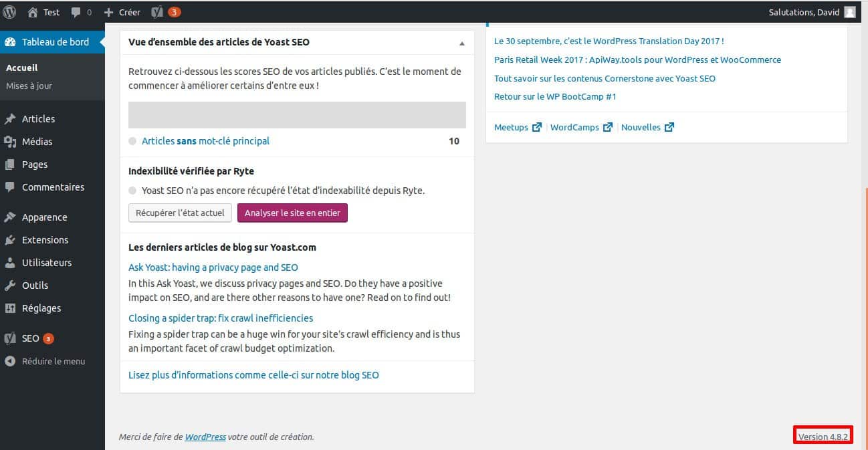
Task: Open comments via the speech bubble icon
Action: coord(76,11)
